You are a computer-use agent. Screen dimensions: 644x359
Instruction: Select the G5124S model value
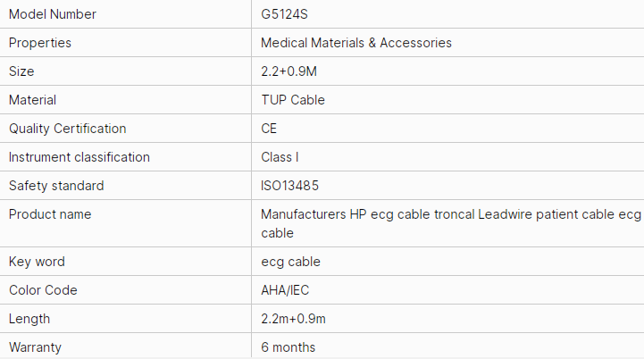tap(284, 14)
